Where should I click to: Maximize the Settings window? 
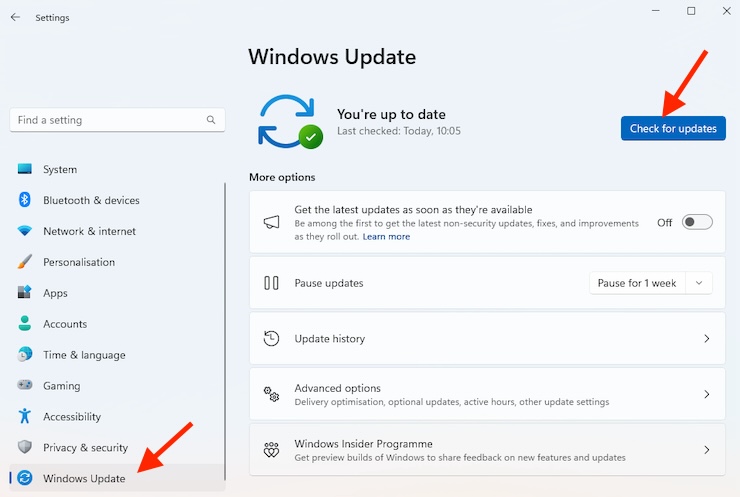click(x=691, y=11)
